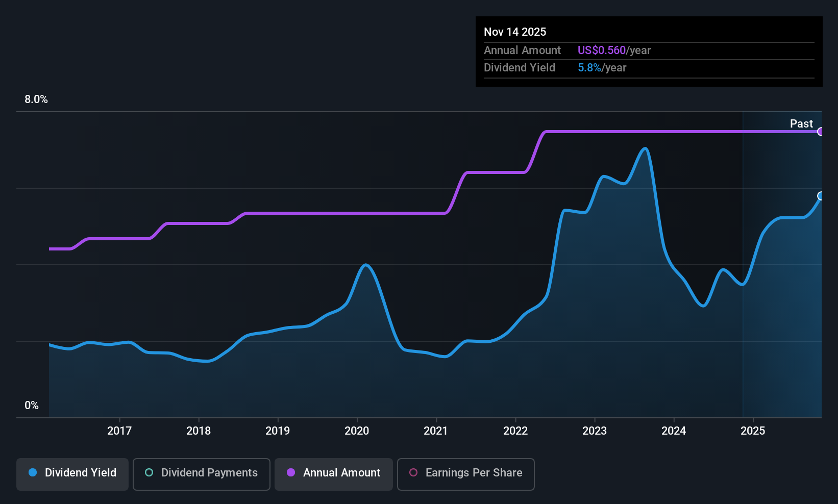Click the 'Nov 14 2025' tooltip date

click(x=515, y=32)
